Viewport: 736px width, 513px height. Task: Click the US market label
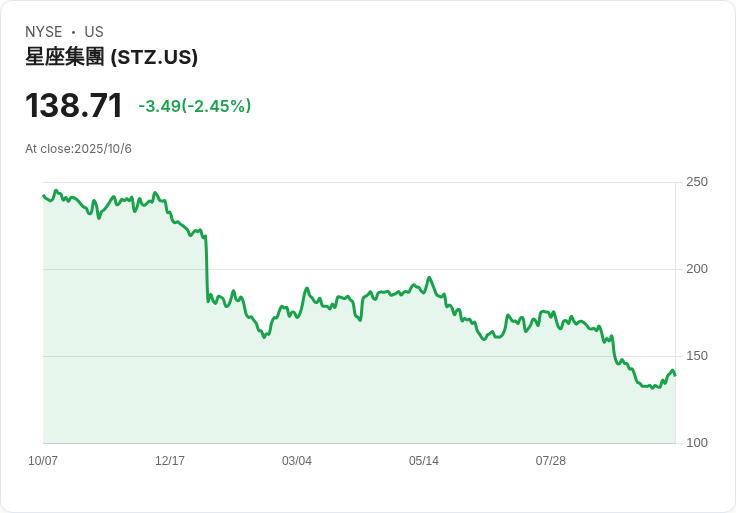94,32
